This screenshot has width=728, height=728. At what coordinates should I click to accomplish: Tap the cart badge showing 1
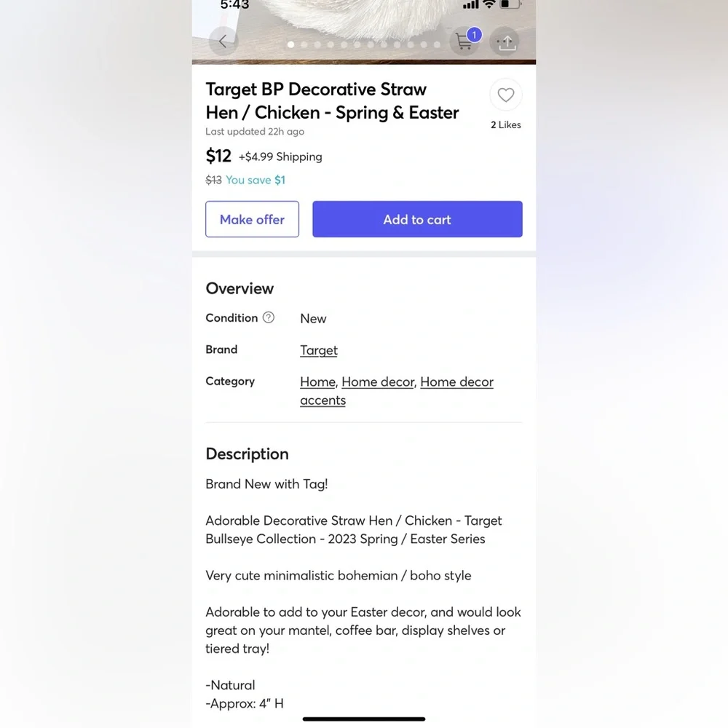pos(474,35)
